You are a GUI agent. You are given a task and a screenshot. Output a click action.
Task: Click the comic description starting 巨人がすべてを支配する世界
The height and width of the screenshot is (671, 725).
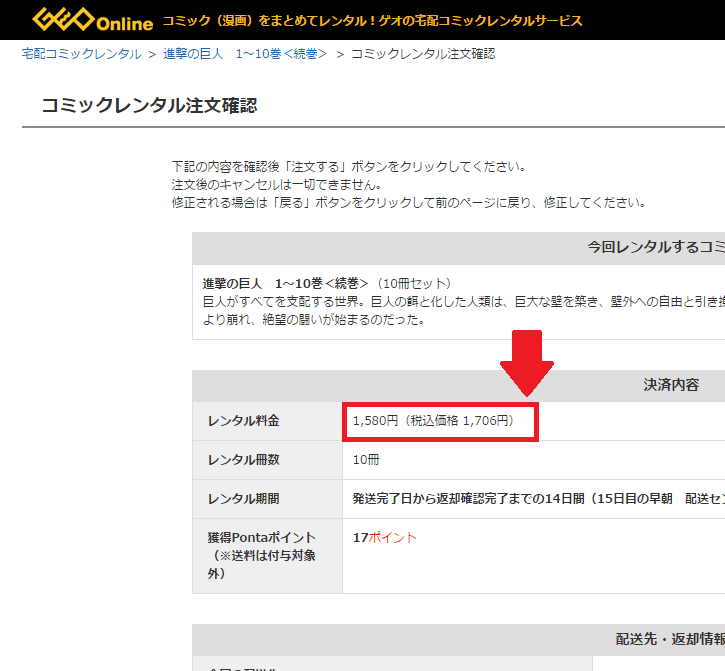(464, 311)
